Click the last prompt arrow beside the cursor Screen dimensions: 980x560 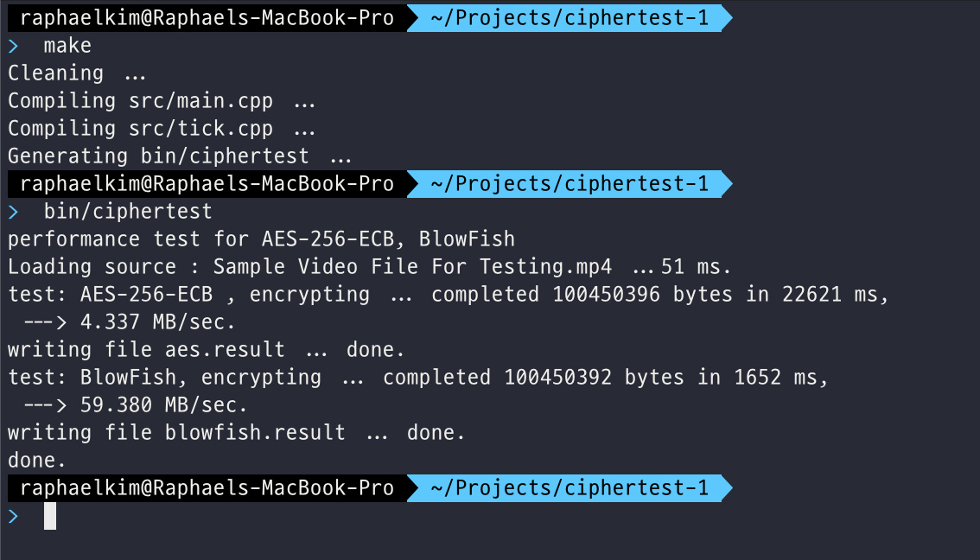click(13, 516)
